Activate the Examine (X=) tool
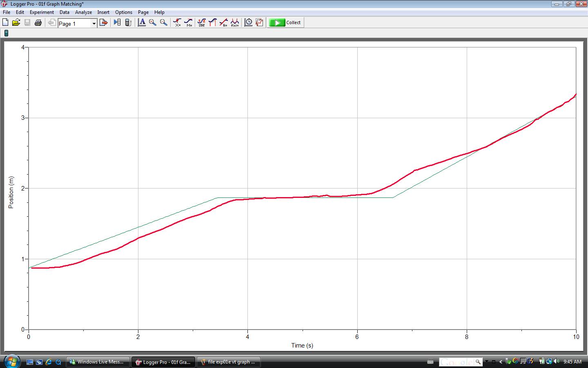Viewport: 588px width, 368px height. tap(177, 22)
